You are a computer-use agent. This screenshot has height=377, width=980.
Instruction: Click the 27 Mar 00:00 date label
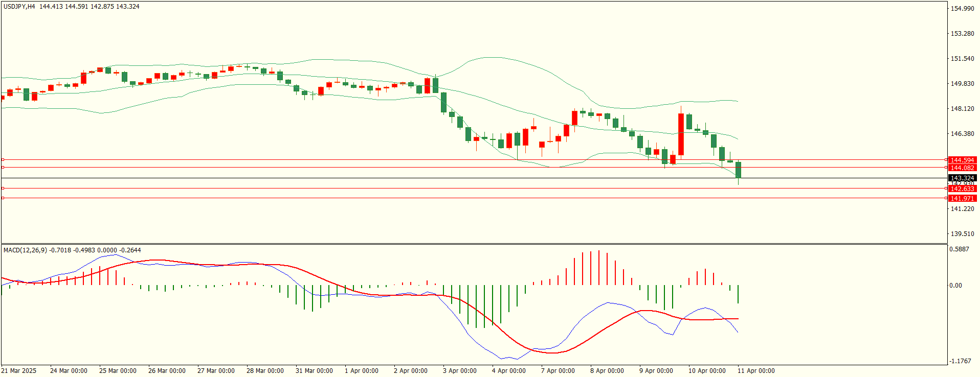click(216, 371)
